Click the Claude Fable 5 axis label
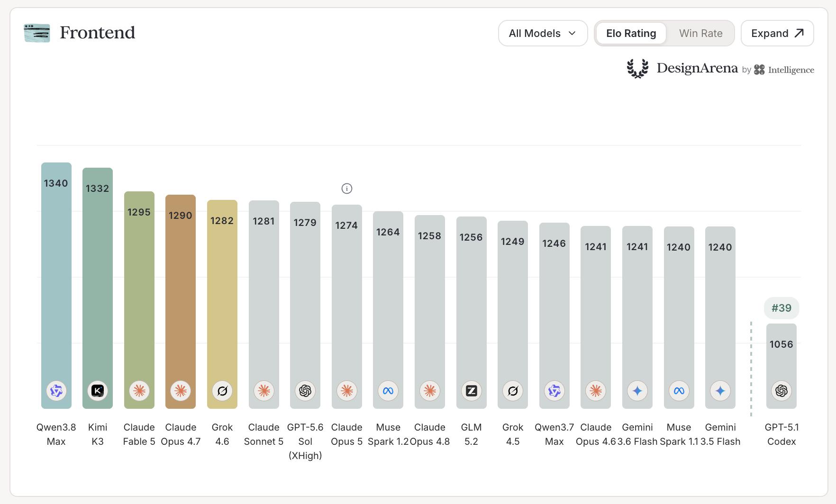This screenshot has width=836, height=504. [x=139, y=434]
